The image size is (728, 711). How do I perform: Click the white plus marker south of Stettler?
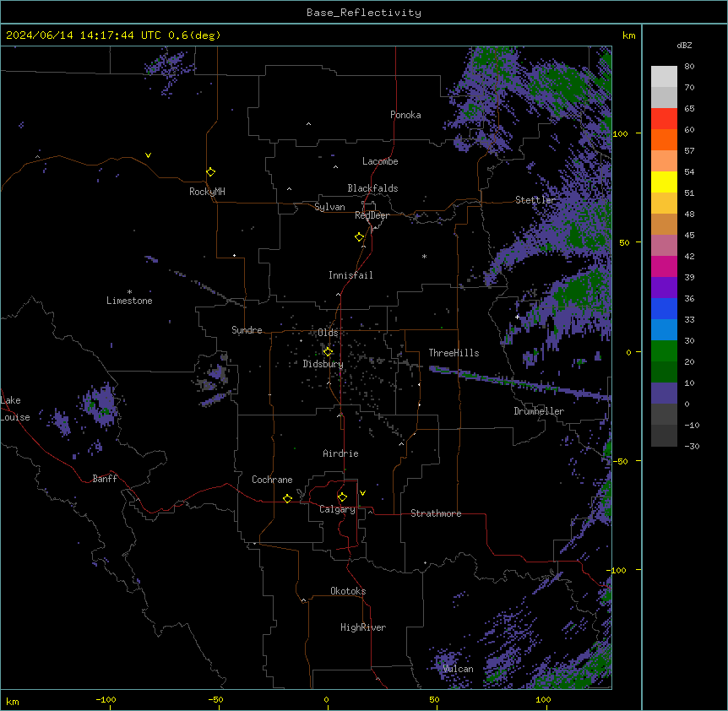point(517,317)
